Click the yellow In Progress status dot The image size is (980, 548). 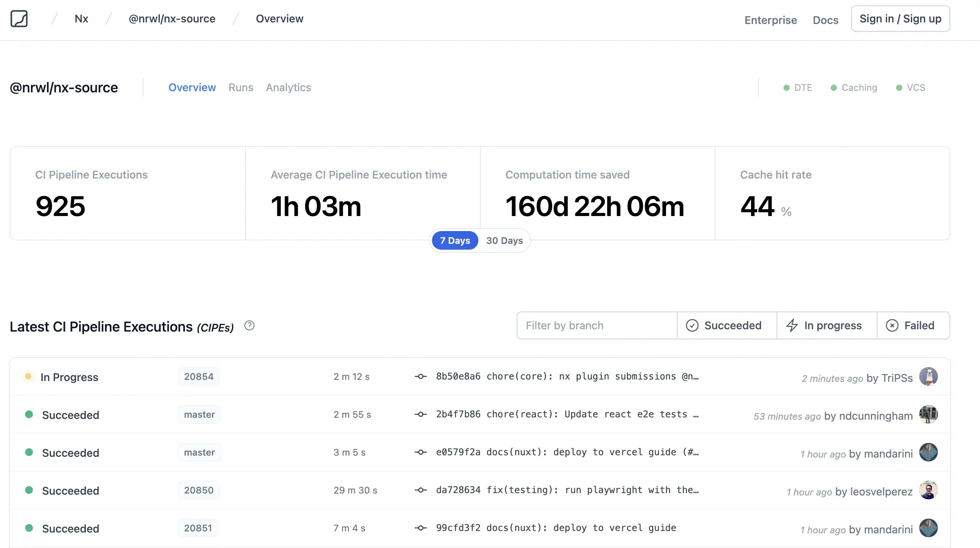[28, 376]
